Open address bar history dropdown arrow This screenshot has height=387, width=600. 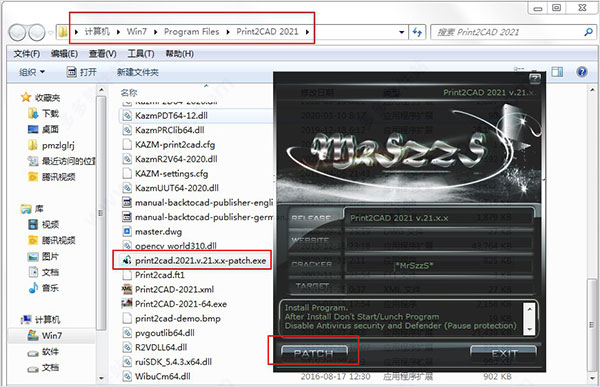point(401,32)
